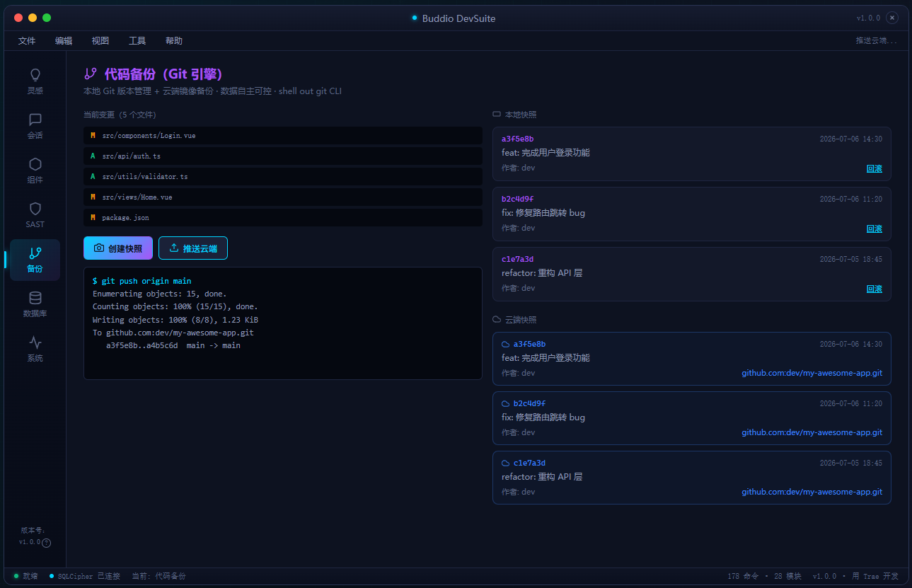This screenshot has height=588, width=912.
Task: Select changed file src/components/Login.vue
Action: (283, 135)
